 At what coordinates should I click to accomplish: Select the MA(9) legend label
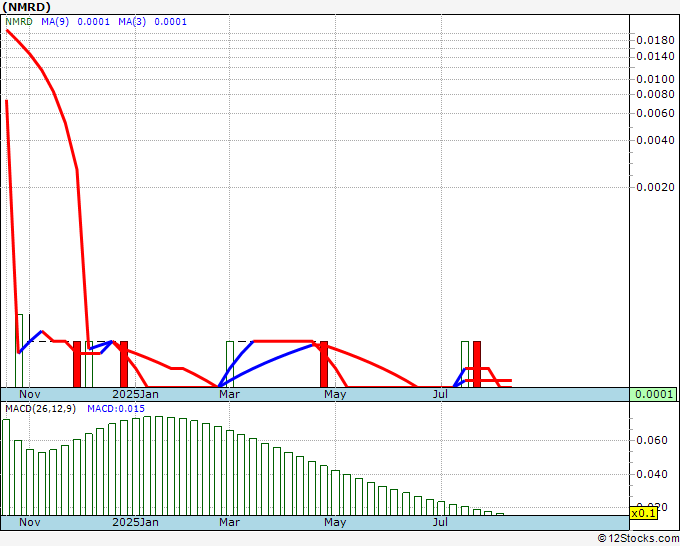click(57, 21)
